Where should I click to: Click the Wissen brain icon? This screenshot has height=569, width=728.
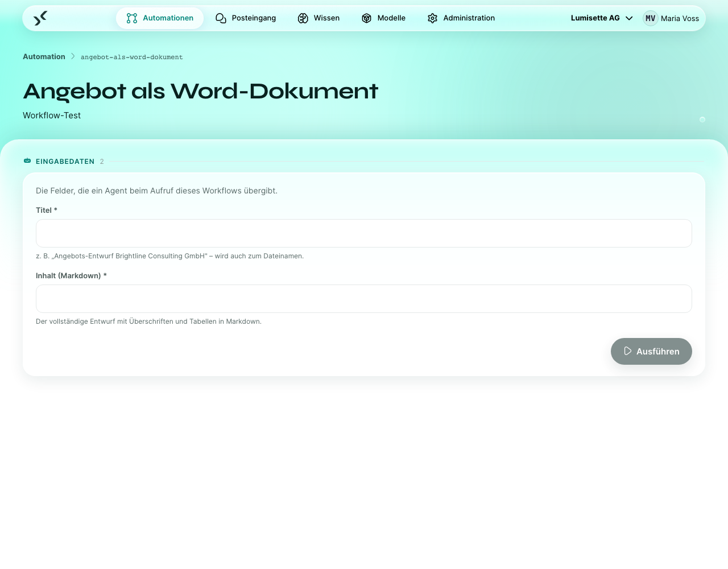tap(303, 18)
